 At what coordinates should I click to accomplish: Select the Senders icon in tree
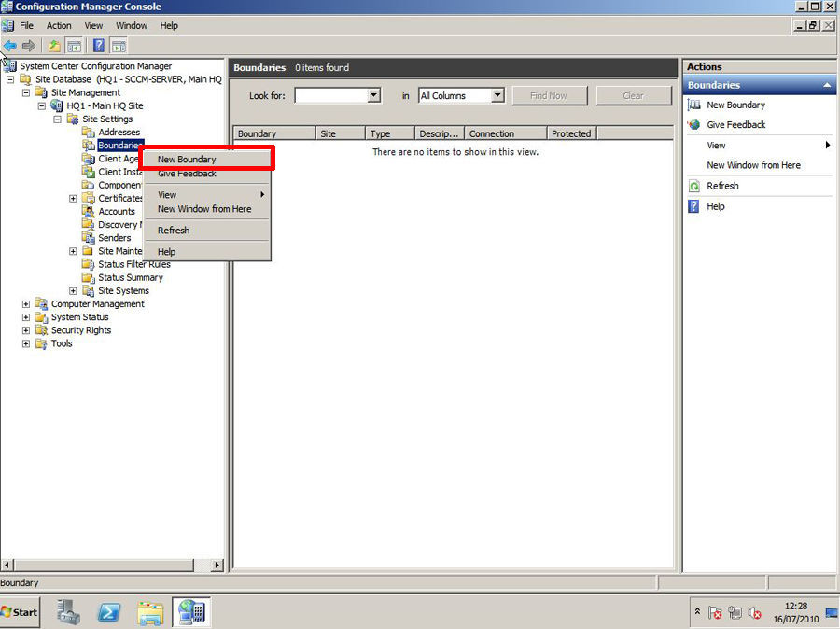click(89, 237)
